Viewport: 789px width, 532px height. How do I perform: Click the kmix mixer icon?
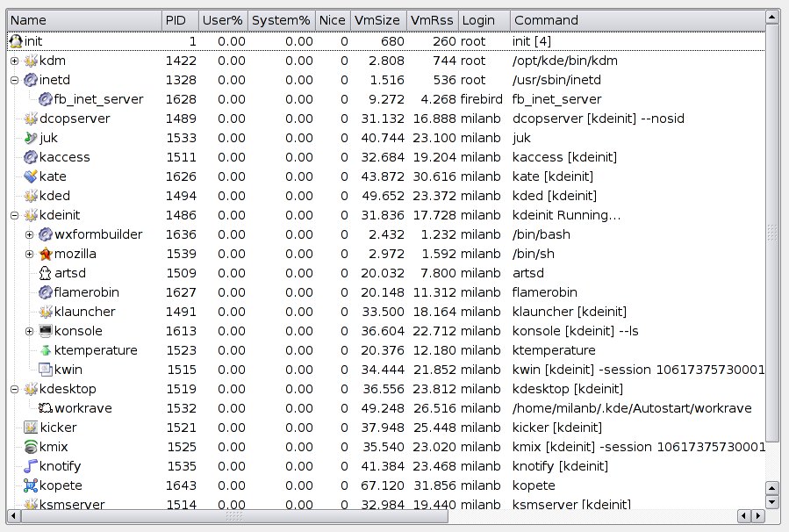[32, 447]
